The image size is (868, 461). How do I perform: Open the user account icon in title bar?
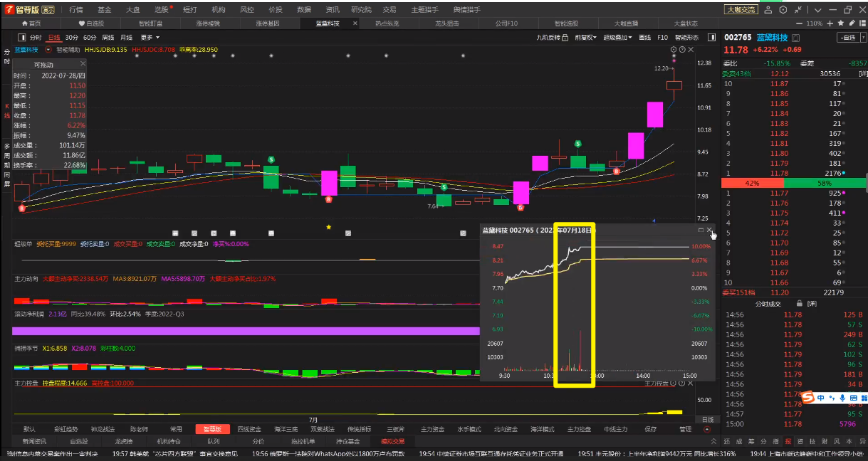point(768,10)
